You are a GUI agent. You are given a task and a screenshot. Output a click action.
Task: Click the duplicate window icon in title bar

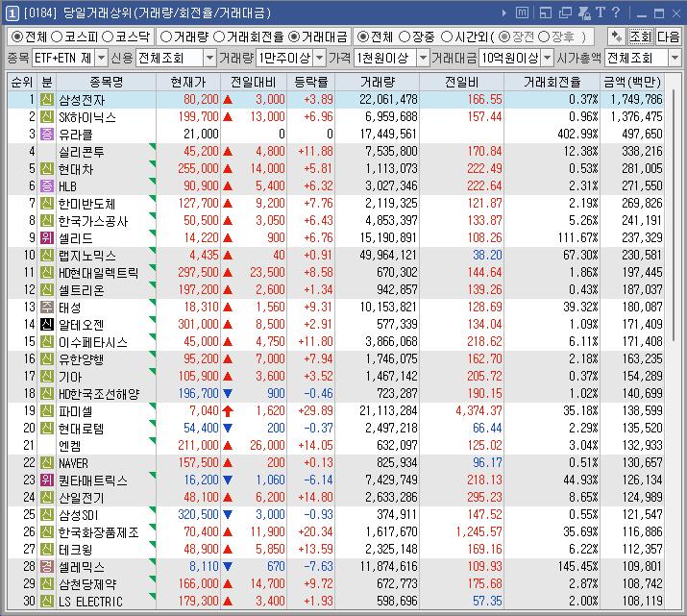pos(565,13)
